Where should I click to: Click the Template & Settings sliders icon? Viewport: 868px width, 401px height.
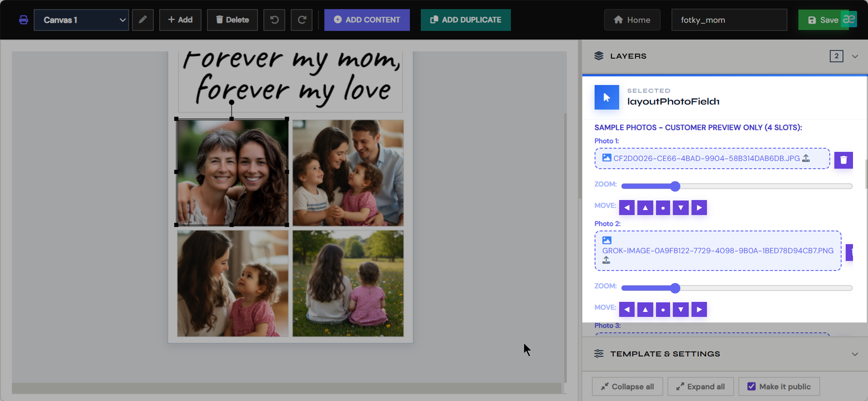[599, 354]
